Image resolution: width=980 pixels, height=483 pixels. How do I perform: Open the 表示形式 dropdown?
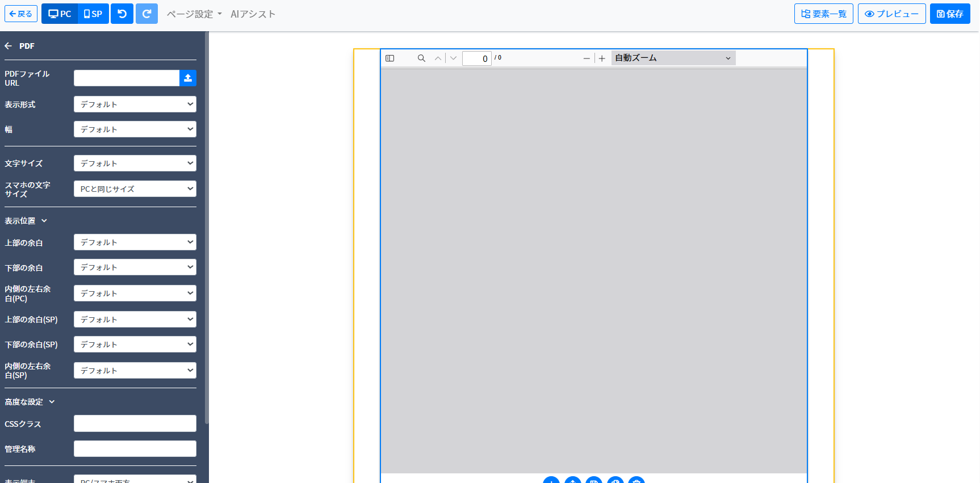[x=135, y=104]
